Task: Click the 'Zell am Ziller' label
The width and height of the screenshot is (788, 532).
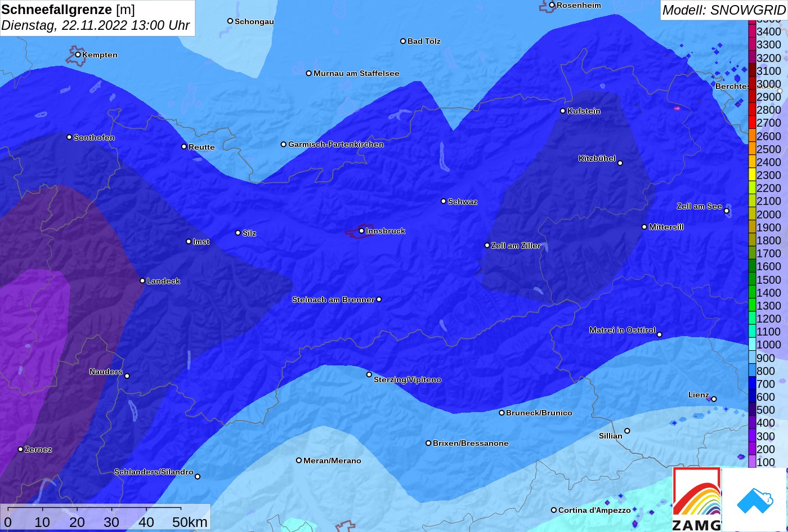Action: coord(516,245)
